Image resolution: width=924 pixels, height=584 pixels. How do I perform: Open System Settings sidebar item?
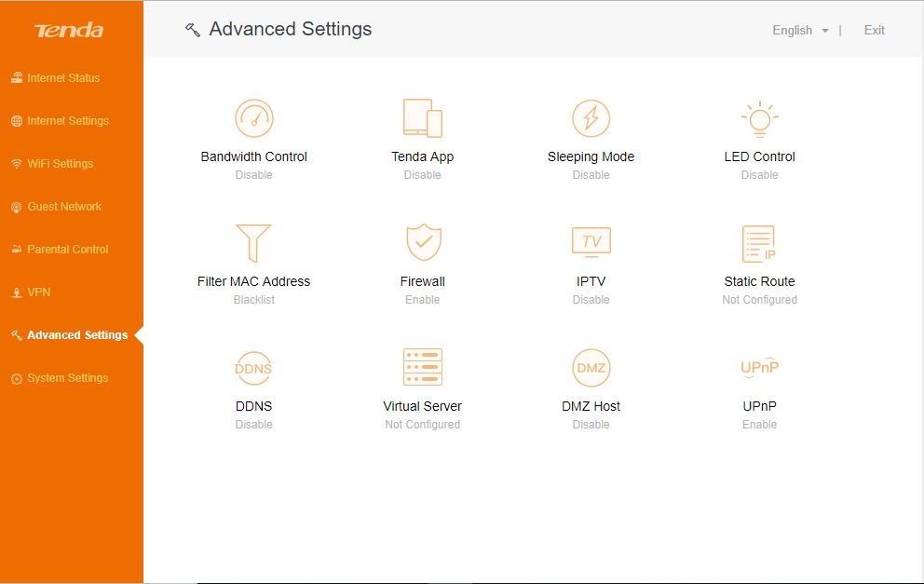click(x=60, y=378)
